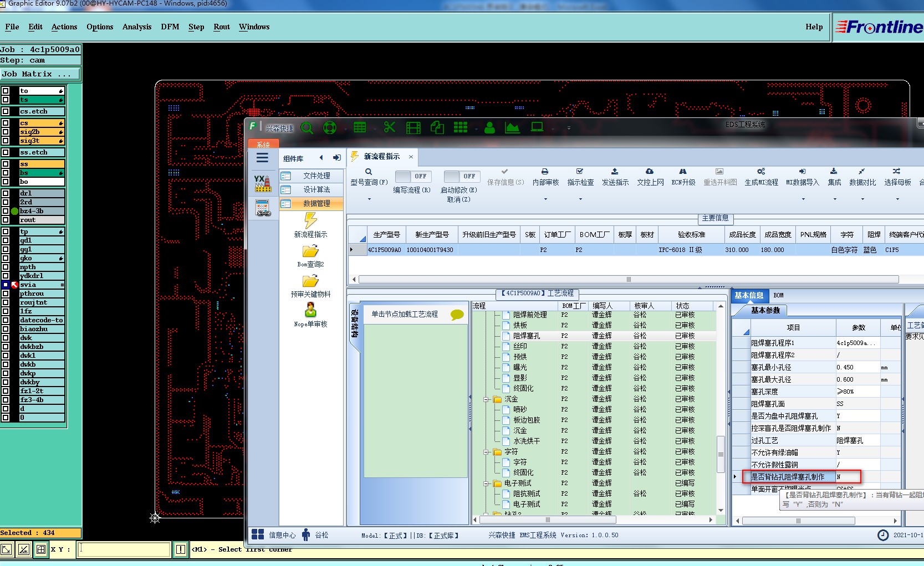The image size is (924, 566).
Task: Click the Help menu link
Action: 814,27
